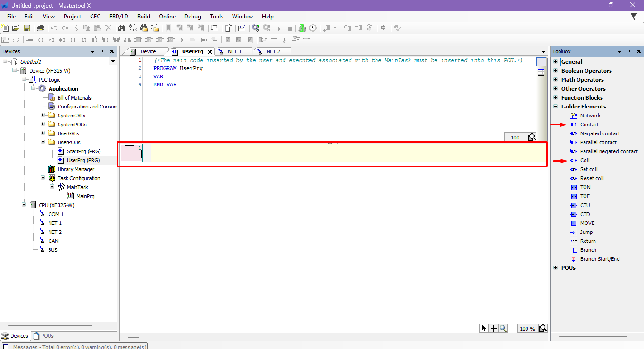Collapse the Ladder Elements category
This screenshot has width=644, height=349.
coord(556,107)
